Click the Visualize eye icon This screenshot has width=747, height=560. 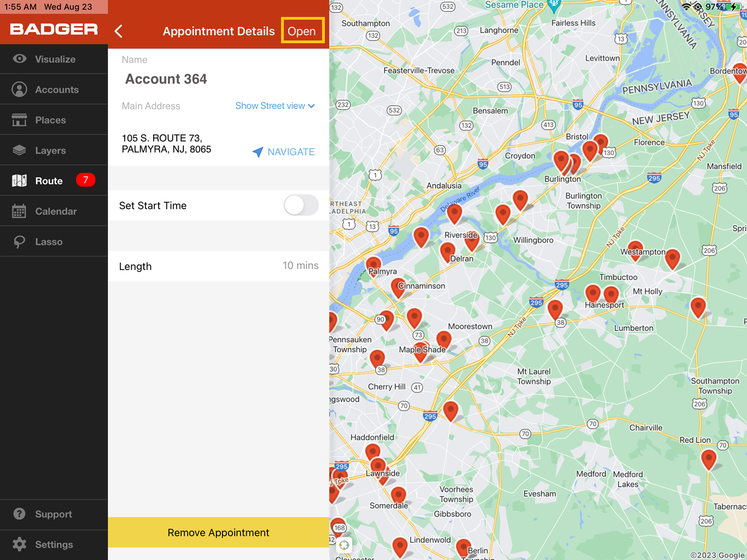(20, 59)
